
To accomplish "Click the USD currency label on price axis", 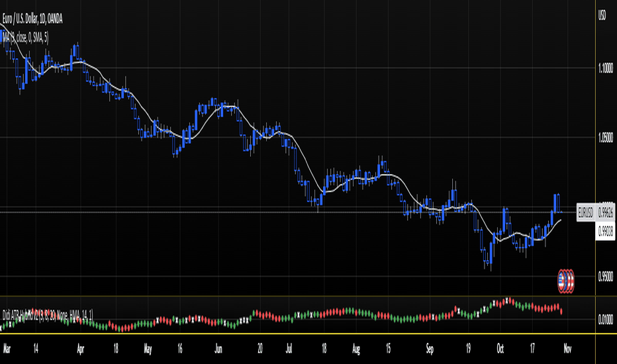I will [x=602, y=16].
